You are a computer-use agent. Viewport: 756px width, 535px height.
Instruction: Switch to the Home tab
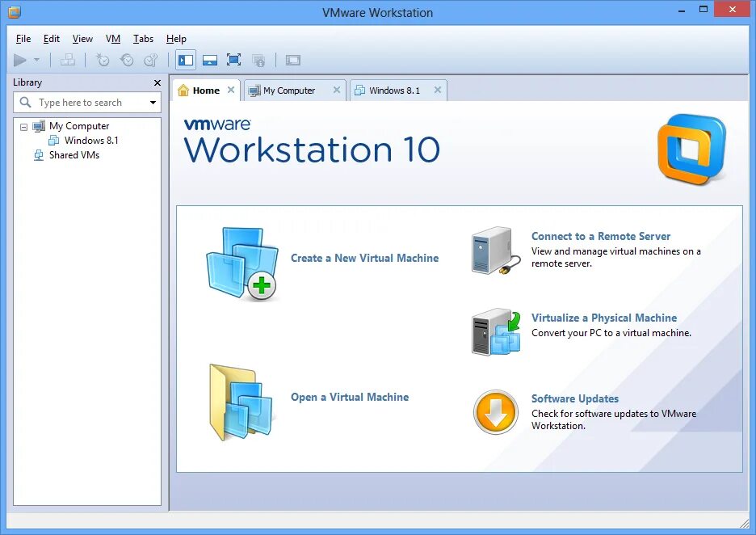[206, 91]
